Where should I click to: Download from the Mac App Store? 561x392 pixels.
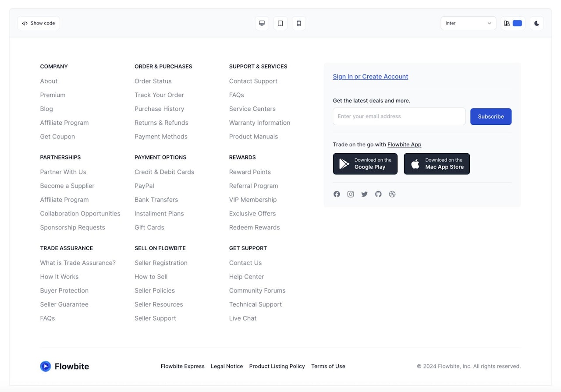pyautogui.click(x=437, y=164)
